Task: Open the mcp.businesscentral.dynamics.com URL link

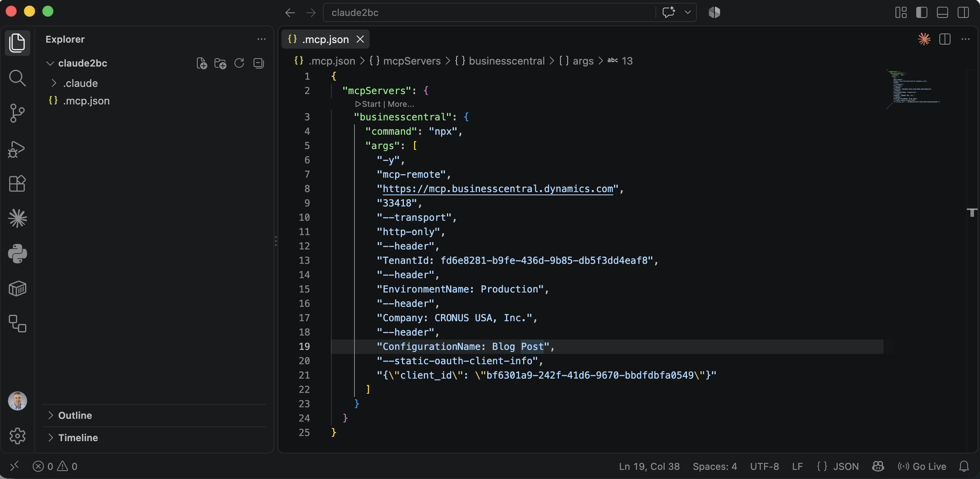Action: point(498,188)
